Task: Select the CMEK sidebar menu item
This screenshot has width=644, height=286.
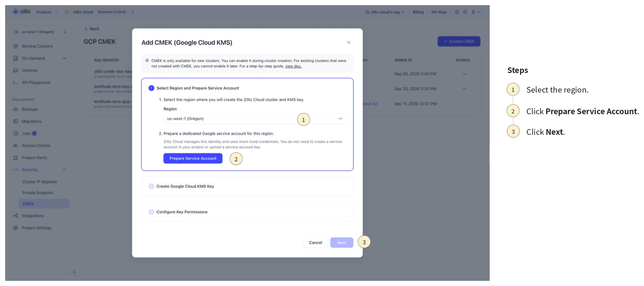Action: tap(44, 204)
